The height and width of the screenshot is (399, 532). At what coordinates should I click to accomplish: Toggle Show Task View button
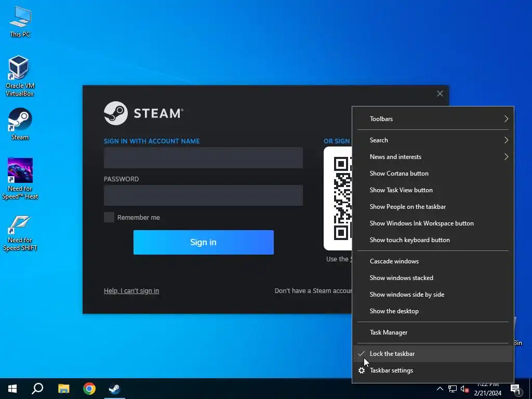[433, 190]
